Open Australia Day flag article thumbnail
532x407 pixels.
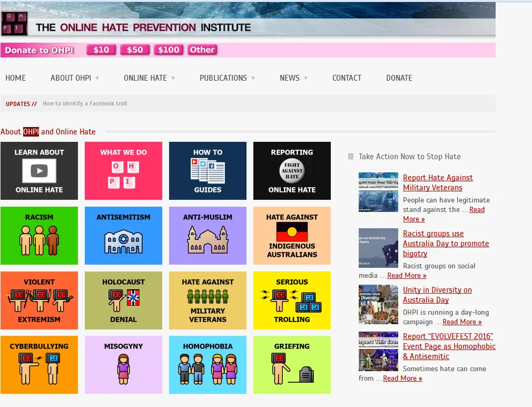(378, 248)
